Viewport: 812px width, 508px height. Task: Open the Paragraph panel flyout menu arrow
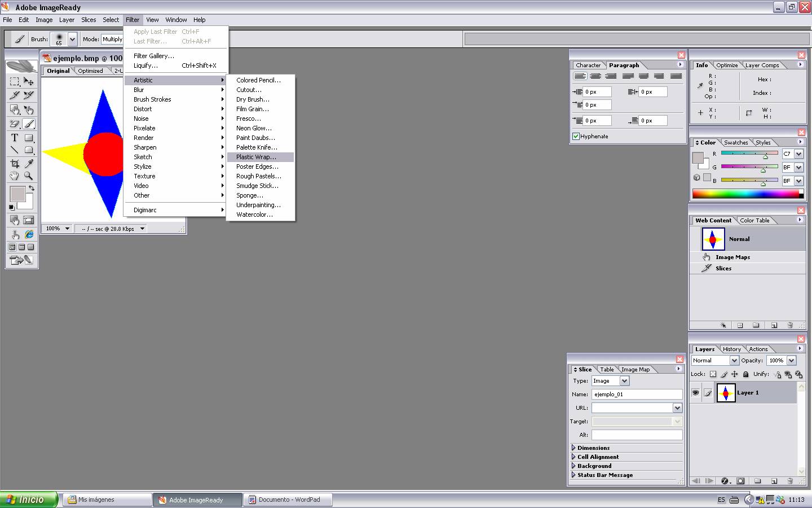coord(679,65)
